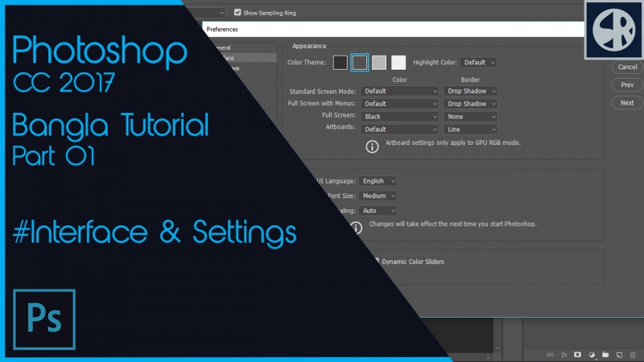This screenshot has width=644, height=362.
Task: Click the Appearance section label
Action: pos(309,46)
